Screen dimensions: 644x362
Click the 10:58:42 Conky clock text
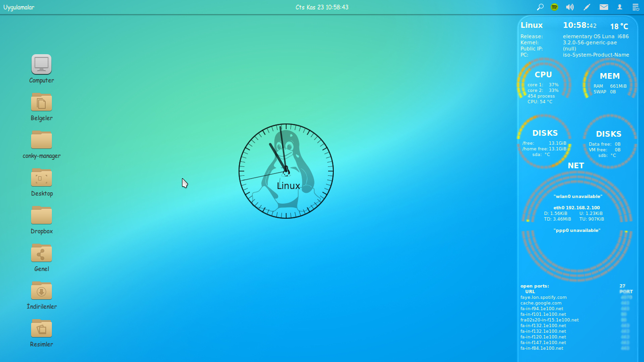tap(580, 25)
